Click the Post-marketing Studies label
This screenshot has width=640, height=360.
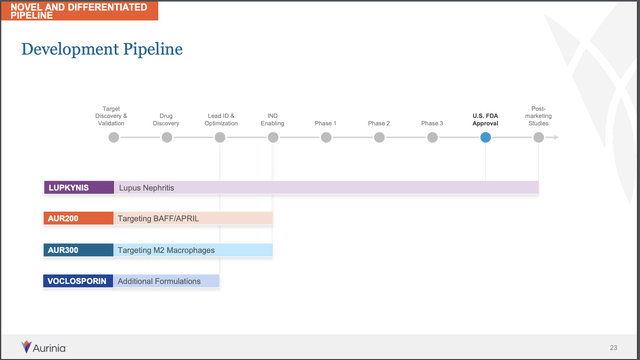(x=538, y=116)
